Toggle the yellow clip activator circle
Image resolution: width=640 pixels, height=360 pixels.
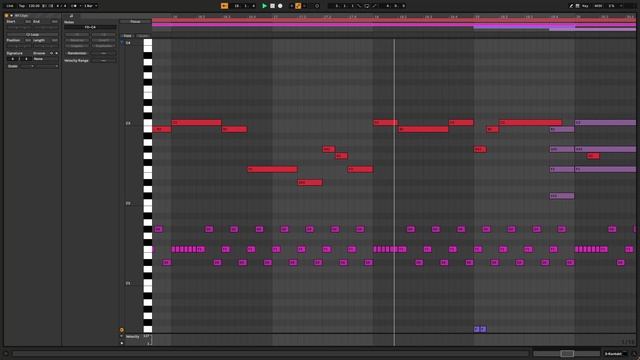click(7, 16)
